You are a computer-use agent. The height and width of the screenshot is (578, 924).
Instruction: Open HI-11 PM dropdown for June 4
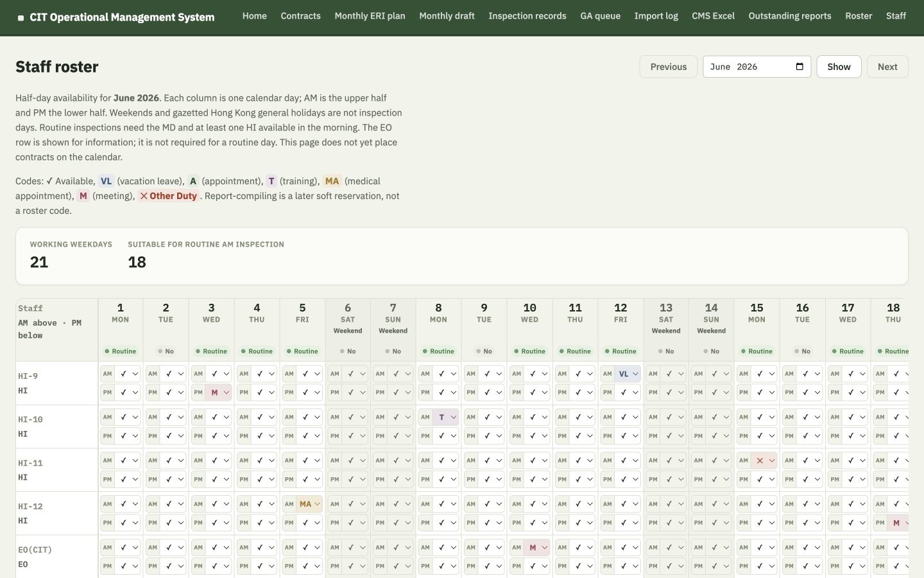(x=264, y=479)
